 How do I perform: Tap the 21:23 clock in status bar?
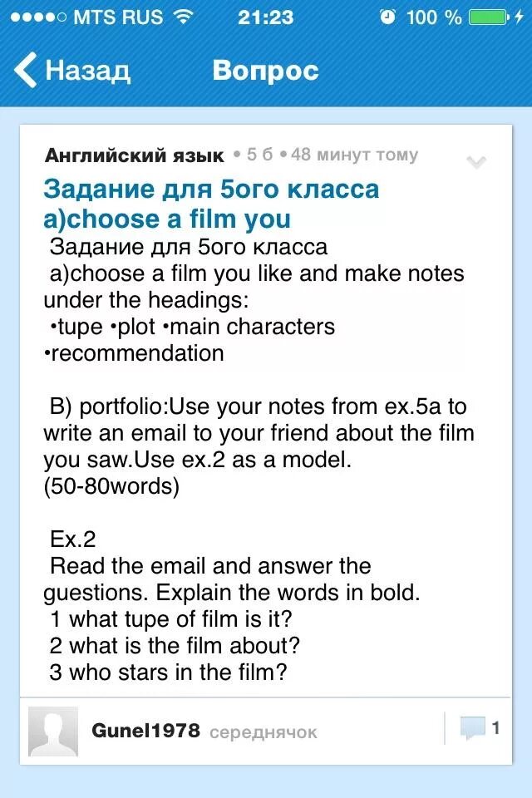coord(266,17)
